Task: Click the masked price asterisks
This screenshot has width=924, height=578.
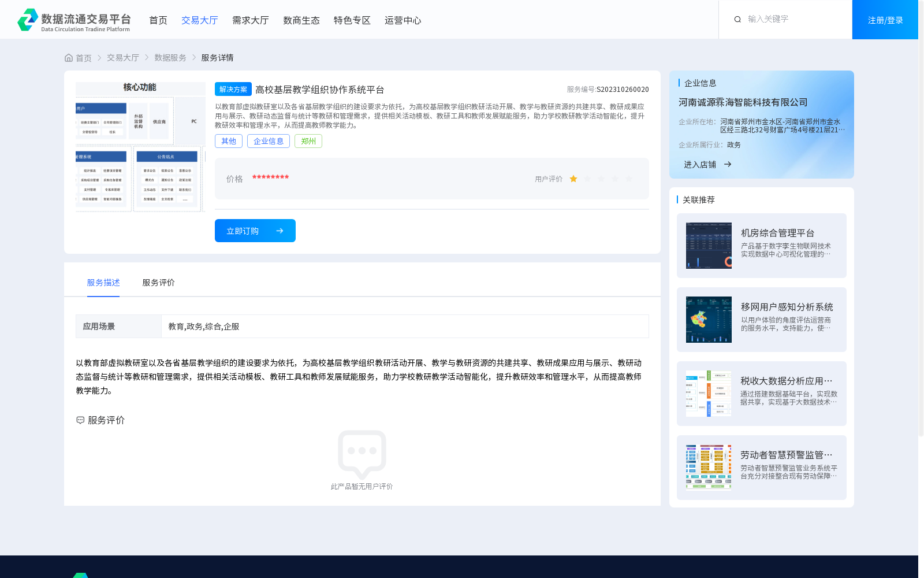Action: pyautogui.click(x=270, y=177)
